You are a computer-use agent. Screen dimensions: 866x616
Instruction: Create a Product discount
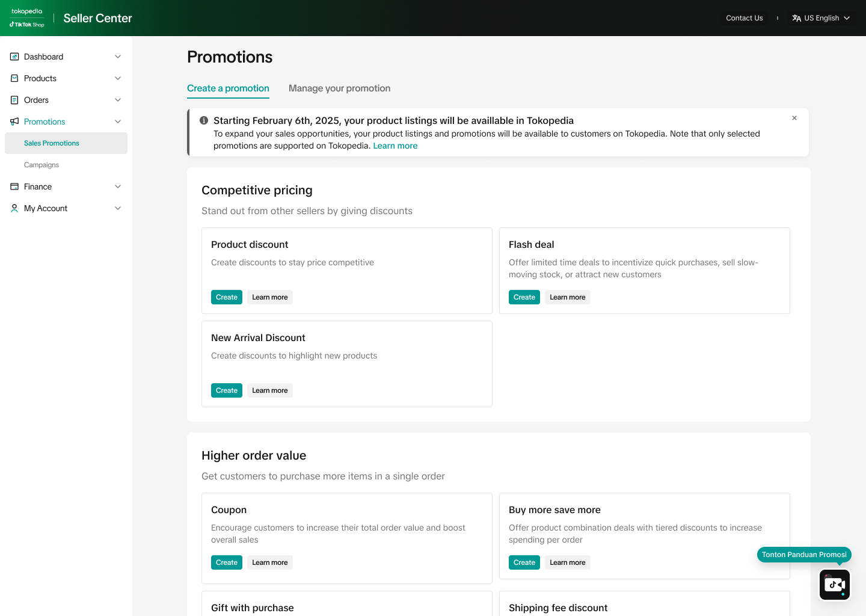click(227, 297)
